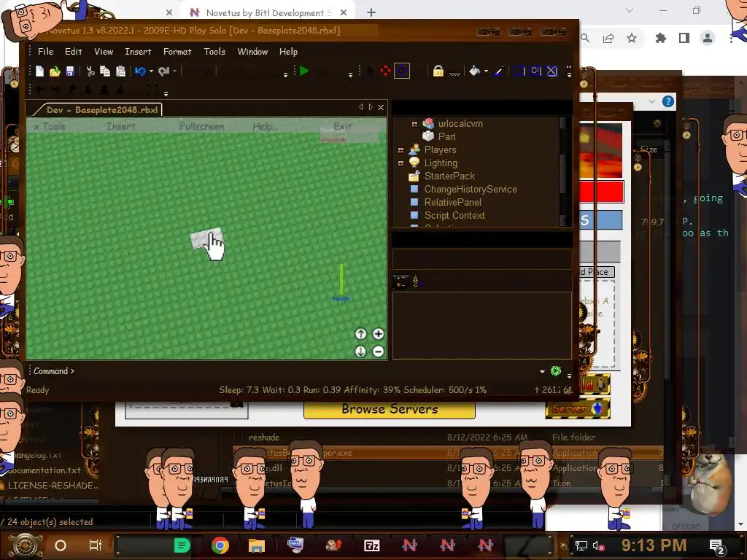Open the Tools menu

point(214,52)
